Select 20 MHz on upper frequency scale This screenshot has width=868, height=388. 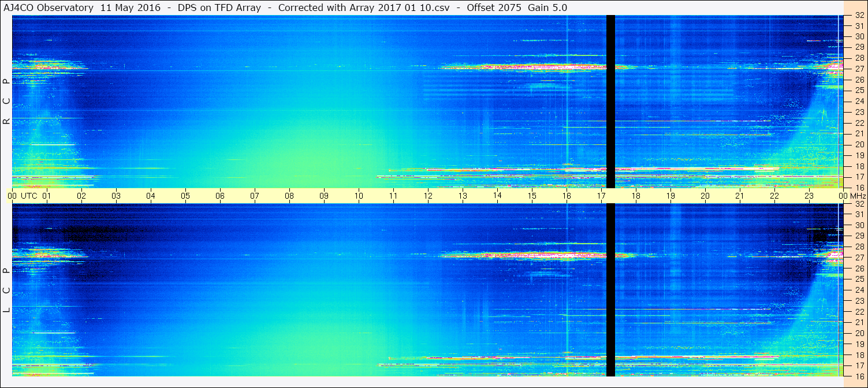click(859, 144)
